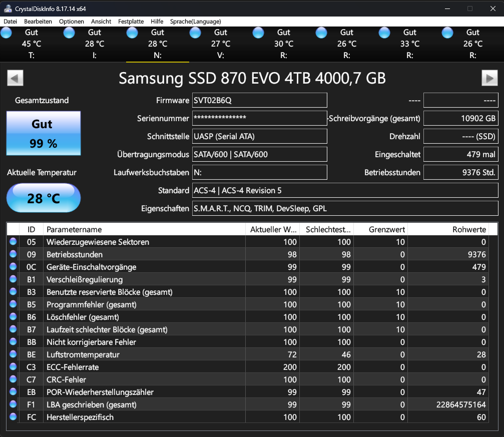Screen dimensions: 504x437
Task: Select the Verschleißregulierung parameter name
Action: click(x=85, y=279)
